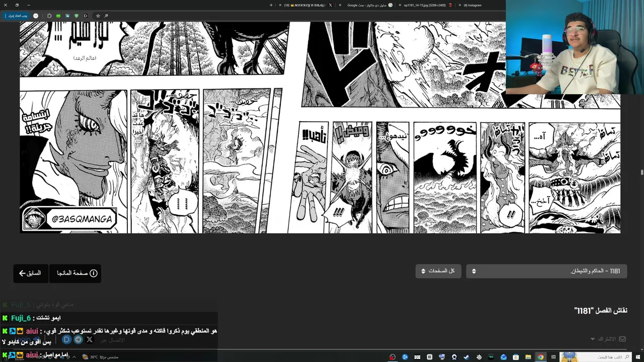Click the blue action-required button in toolbar

[x=16, y=16]
